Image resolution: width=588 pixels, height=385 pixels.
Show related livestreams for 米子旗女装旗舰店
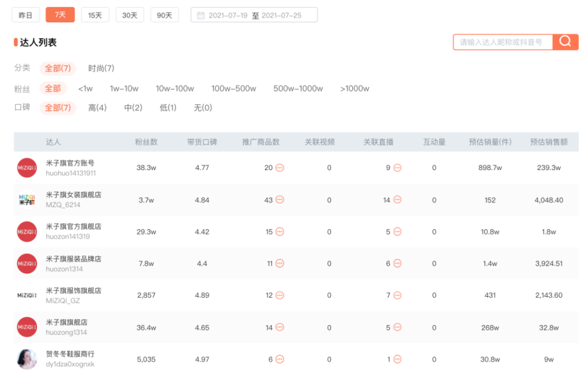point(397,200)
